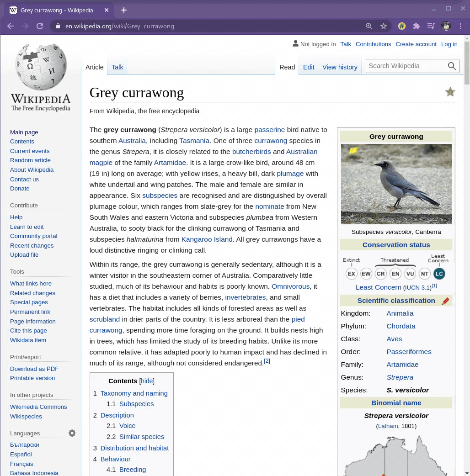This screenshot has width=470, height=476.
Task: Click the IUCN 3.1 link
Action: [x=417, y=287]
